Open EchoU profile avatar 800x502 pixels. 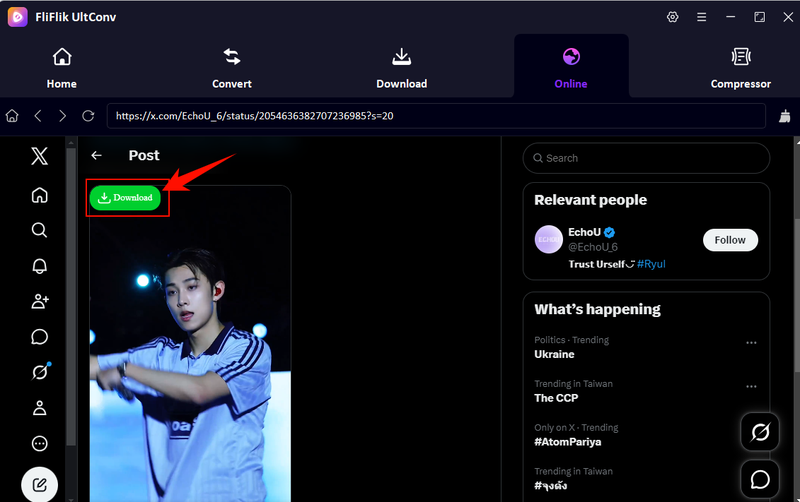coord(548,239)
